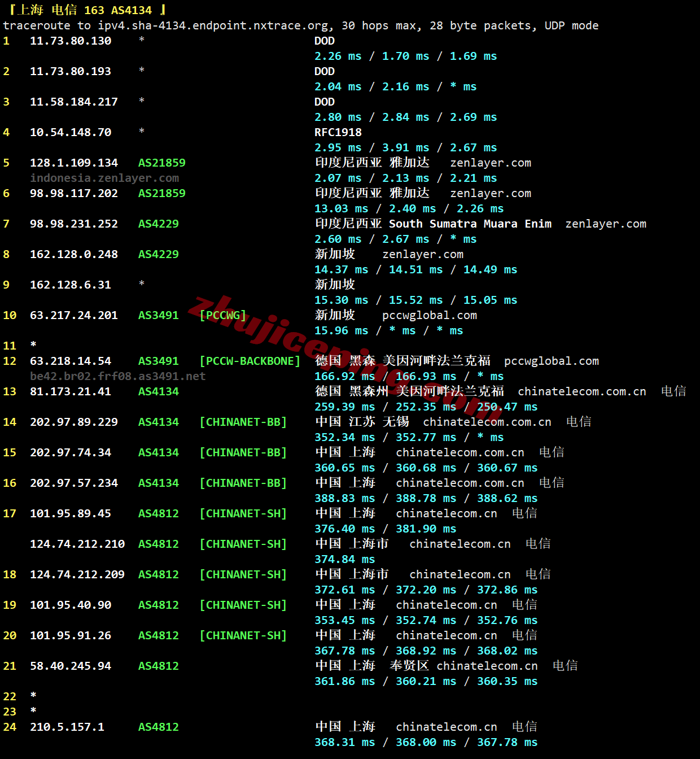Click the IP 63.218.14.54
The image size is (700, 759).
(x=71, y=361)
